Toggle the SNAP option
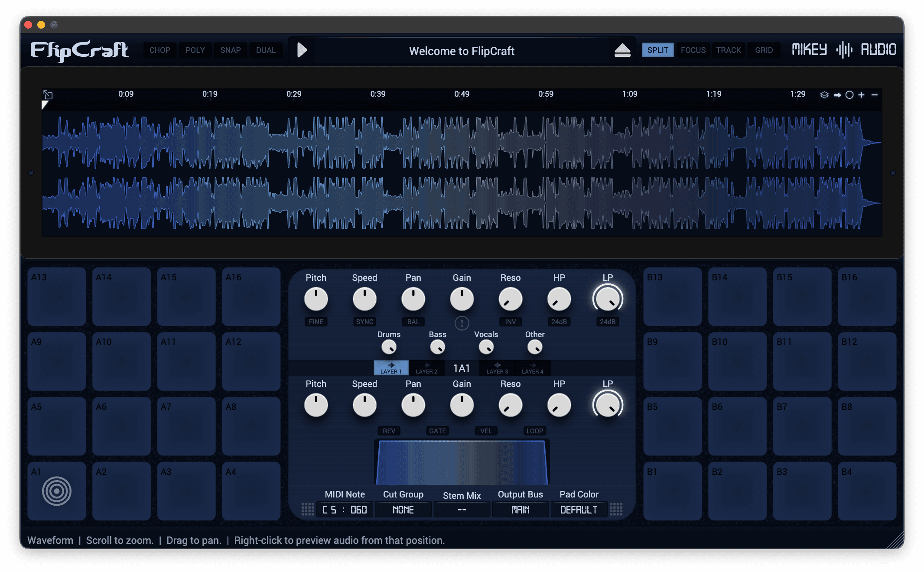 pyautogui.click(x=230, y=50)
